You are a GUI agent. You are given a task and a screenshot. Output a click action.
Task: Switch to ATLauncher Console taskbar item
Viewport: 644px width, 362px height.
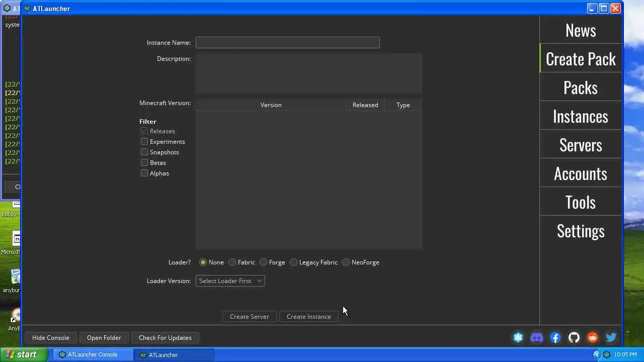tap(92, 354)
